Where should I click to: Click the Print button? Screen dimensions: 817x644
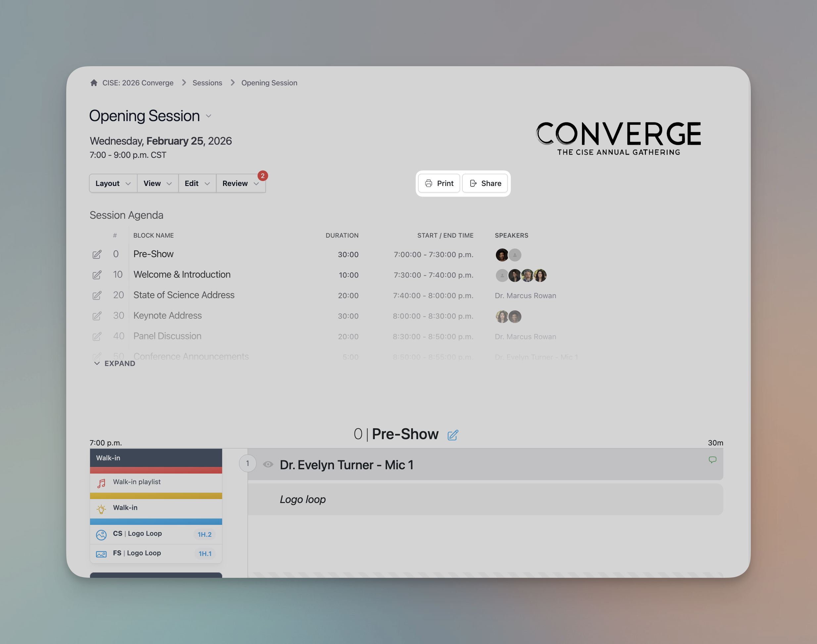(x=439, y=183)
